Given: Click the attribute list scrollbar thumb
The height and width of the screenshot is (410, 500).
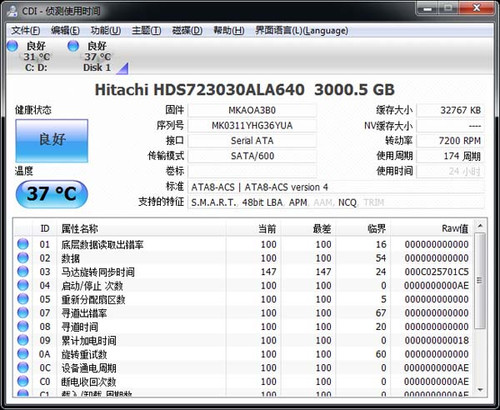Looking at the screenshot, I should [480, 281].
